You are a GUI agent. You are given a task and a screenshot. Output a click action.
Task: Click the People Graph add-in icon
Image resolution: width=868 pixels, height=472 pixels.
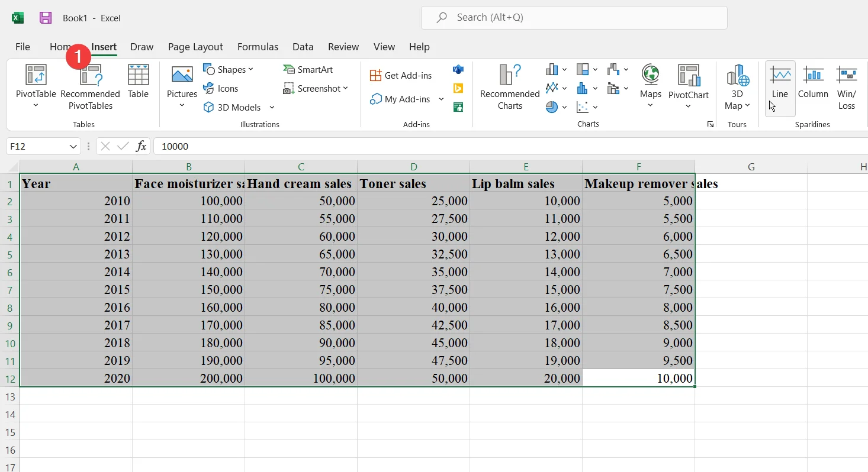[x=458, y=107]
